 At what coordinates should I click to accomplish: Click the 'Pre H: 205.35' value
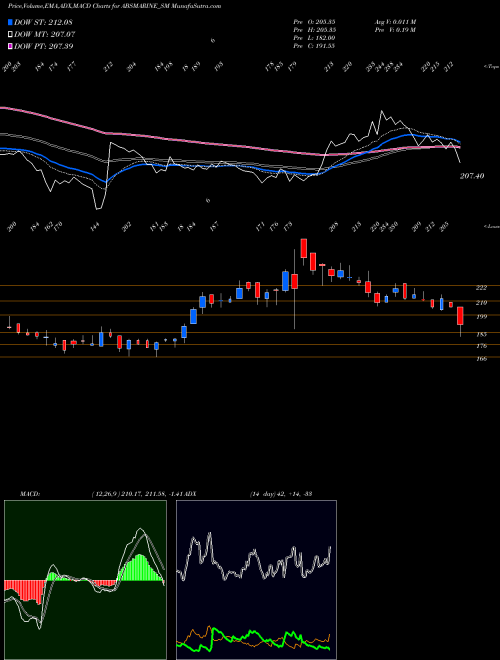click(x=314, y=30)
